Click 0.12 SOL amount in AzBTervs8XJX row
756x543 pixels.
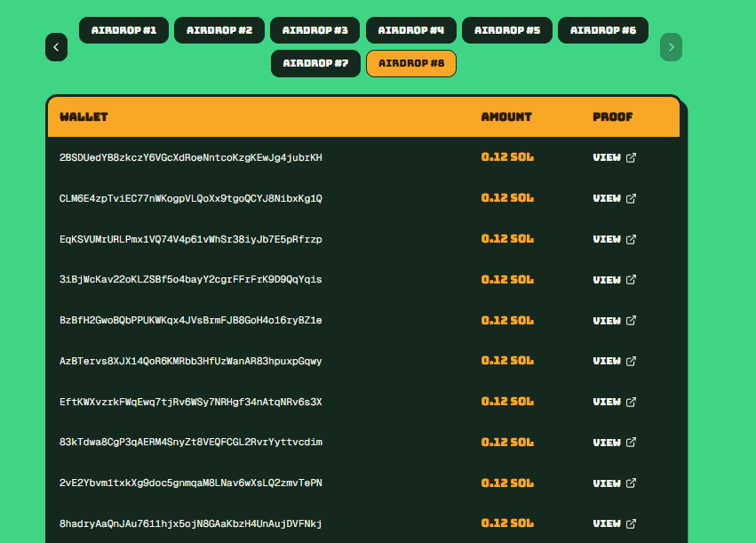click(507, 361)
